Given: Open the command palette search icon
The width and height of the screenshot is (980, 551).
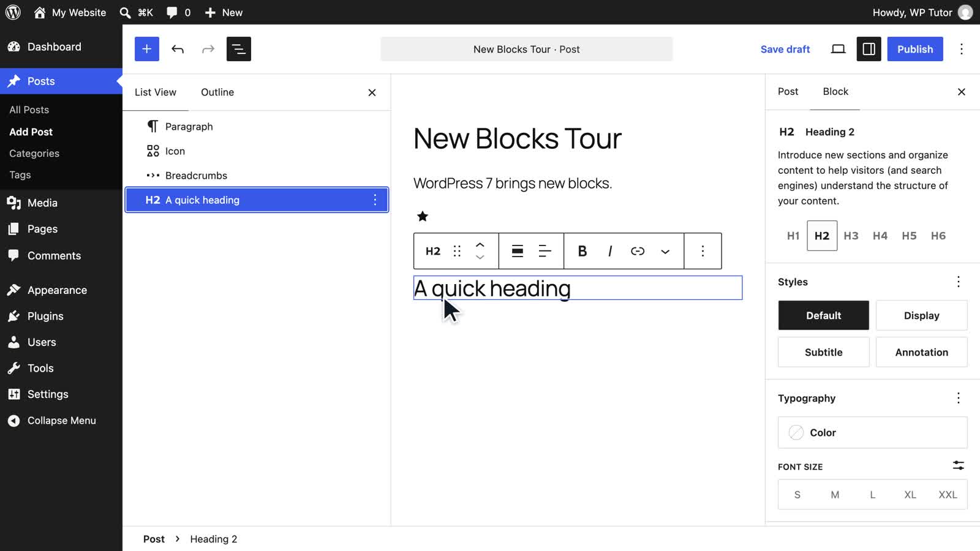Looking at the screenshot, I should tap(125, 12).
